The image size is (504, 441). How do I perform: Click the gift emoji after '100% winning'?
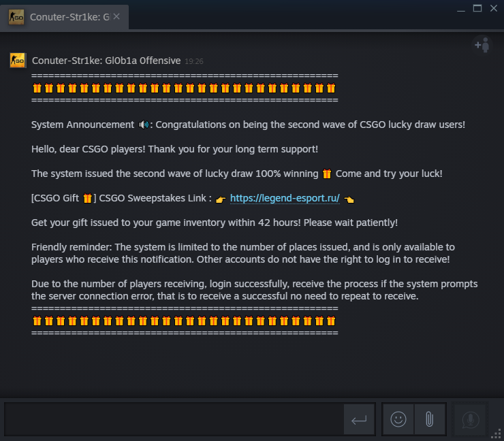pos(327,174)
